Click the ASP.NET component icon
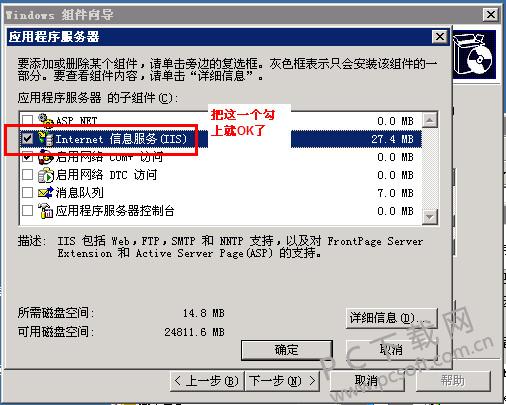The image size is (506, 405). 46,121
